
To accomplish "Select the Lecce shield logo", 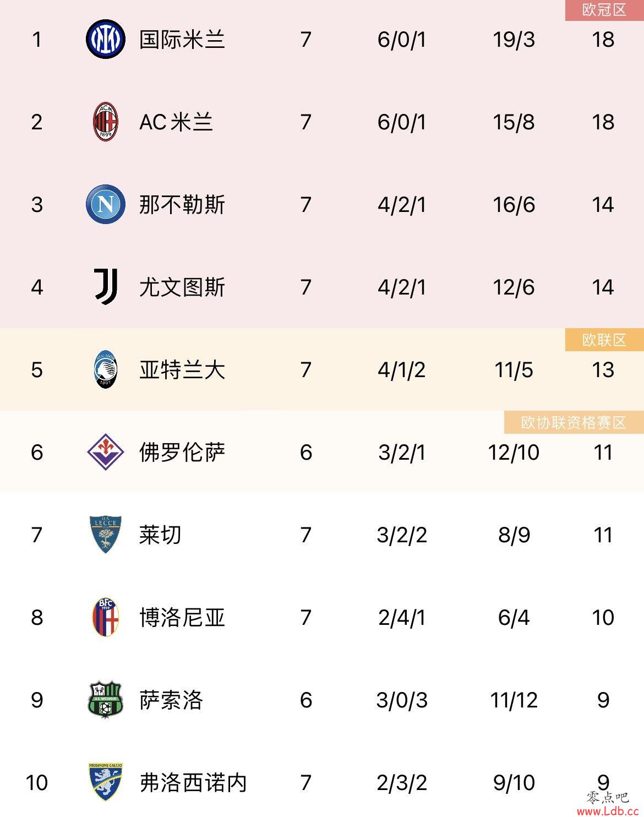I will (106, 535).
